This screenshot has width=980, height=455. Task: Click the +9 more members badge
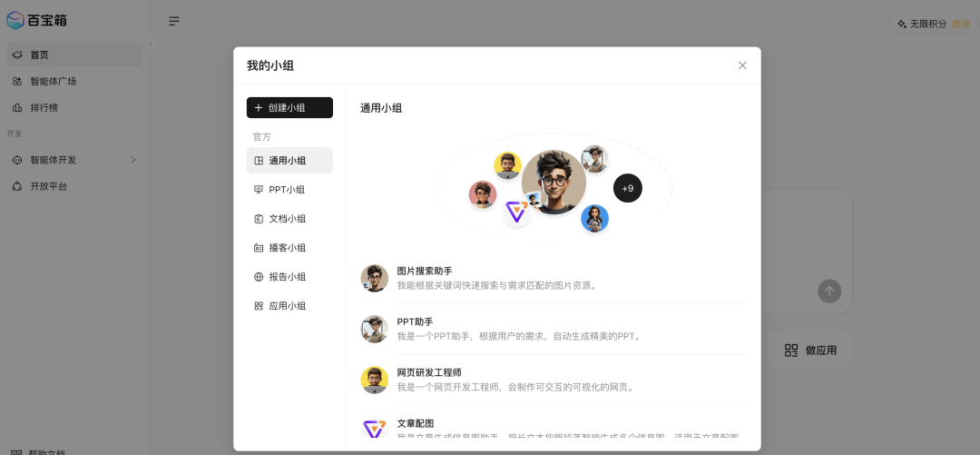(x=628, y=188)
